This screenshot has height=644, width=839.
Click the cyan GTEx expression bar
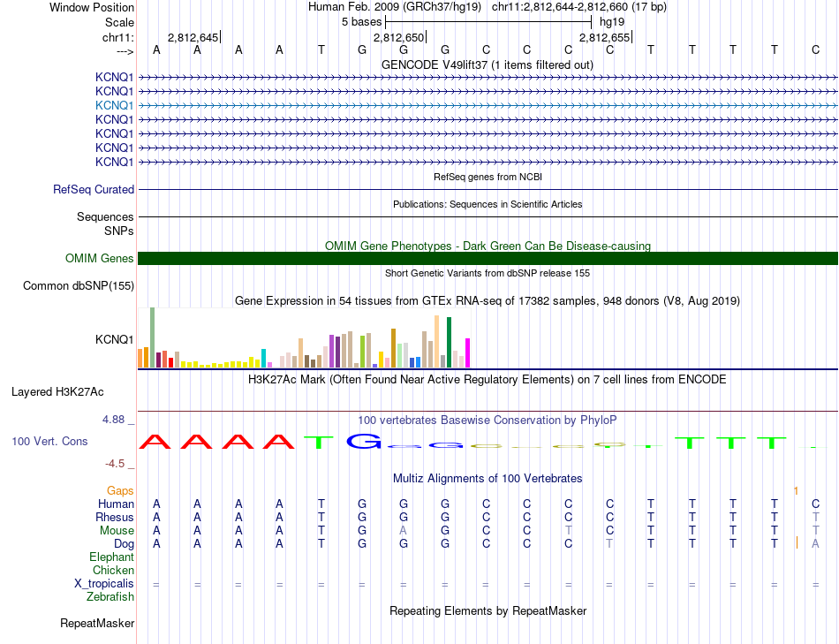click(263, 358)
